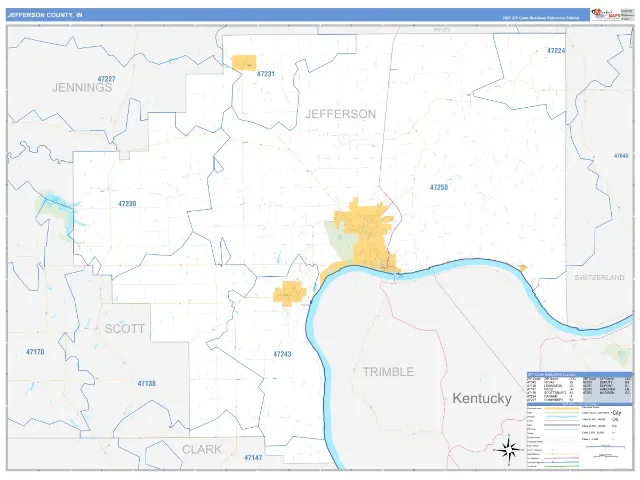Click the large orange Madison city area
The width and height of the screenshot is (640, 480).
(x=368, y=235)
